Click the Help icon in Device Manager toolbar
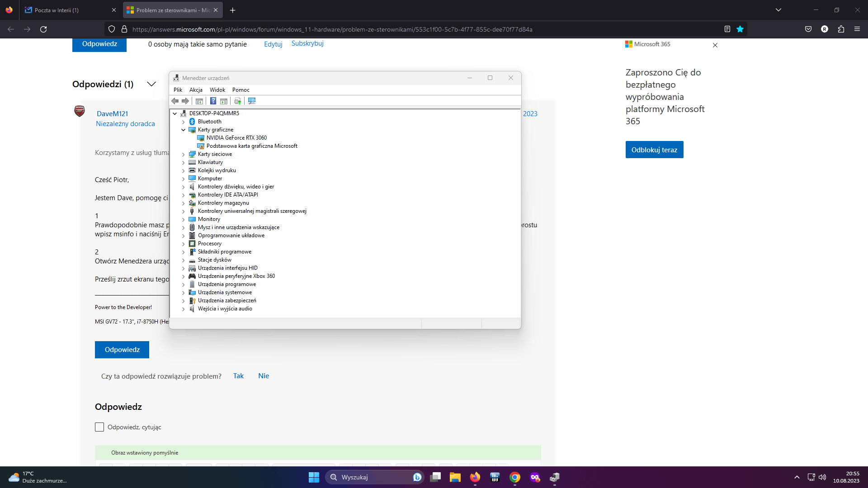 213,101
